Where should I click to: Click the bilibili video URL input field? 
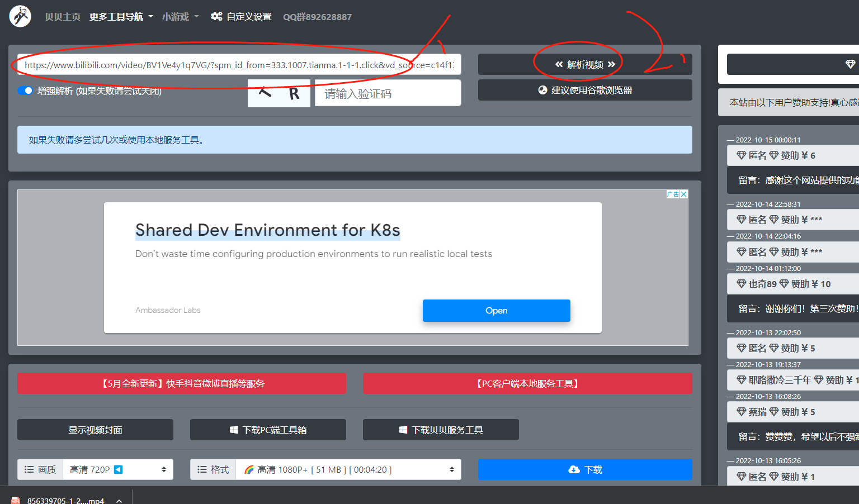[x=239, y=65]
